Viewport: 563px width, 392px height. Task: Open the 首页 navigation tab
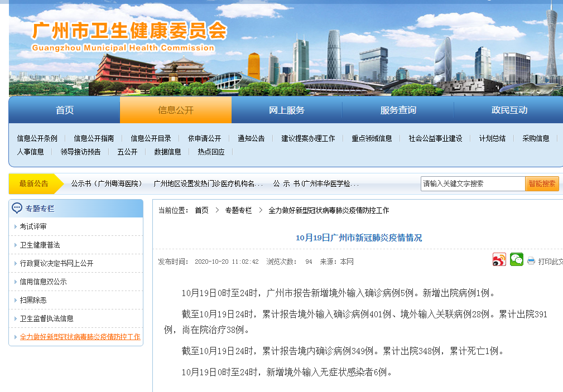pos(64,110)
